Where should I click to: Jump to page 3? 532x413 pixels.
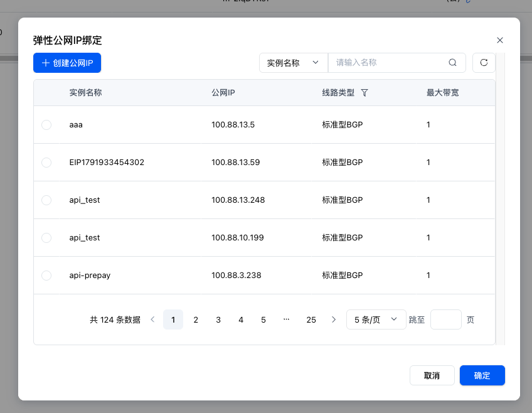point(218,319)
